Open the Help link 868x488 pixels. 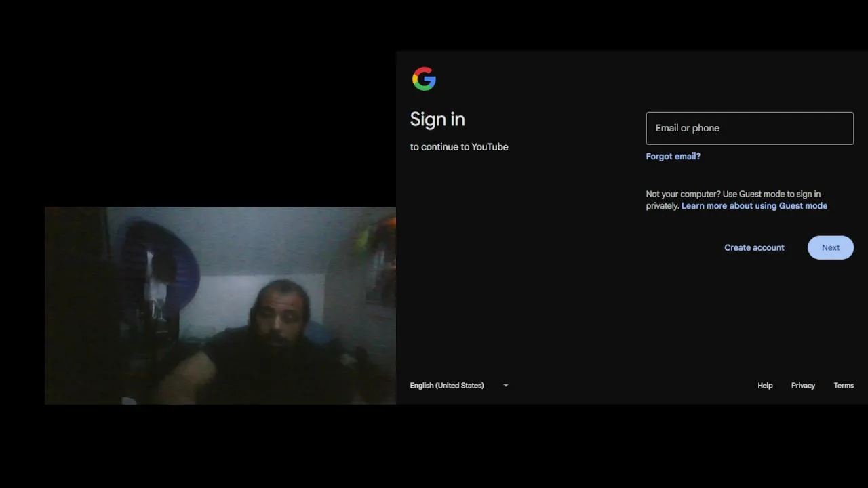pos(765,385)
